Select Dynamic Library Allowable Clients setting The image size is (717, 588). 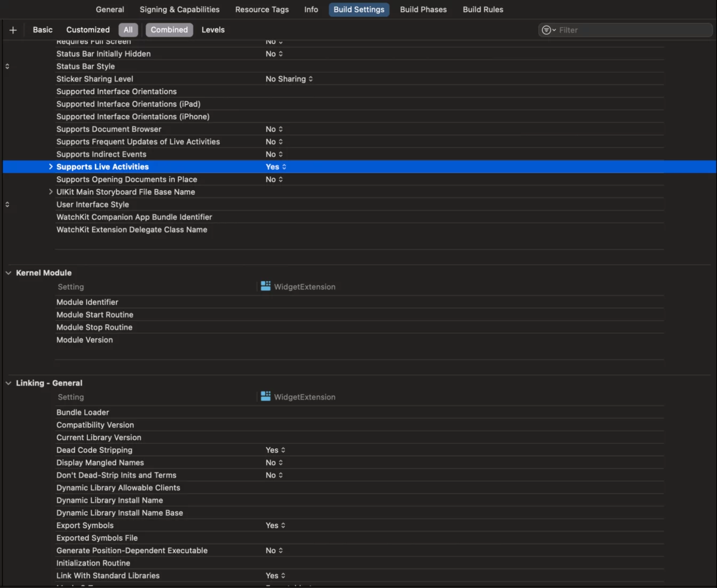pyautogui.click(x=118, y=488)
